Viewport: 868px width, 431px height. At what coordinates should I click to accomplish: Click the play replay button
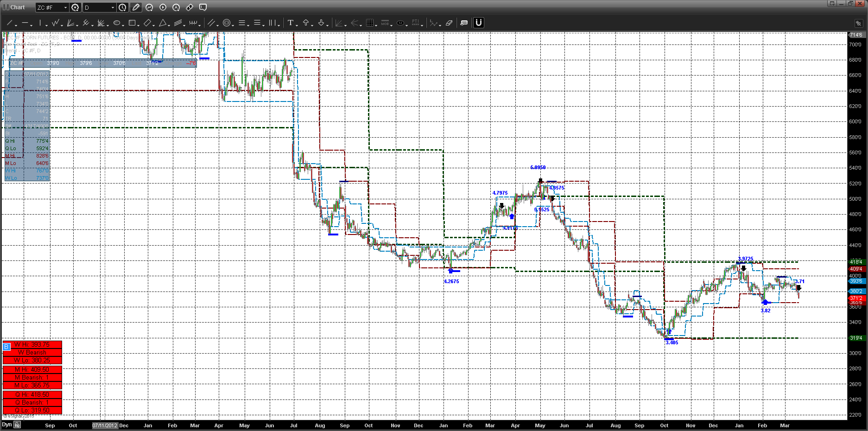tap(163, 7)
